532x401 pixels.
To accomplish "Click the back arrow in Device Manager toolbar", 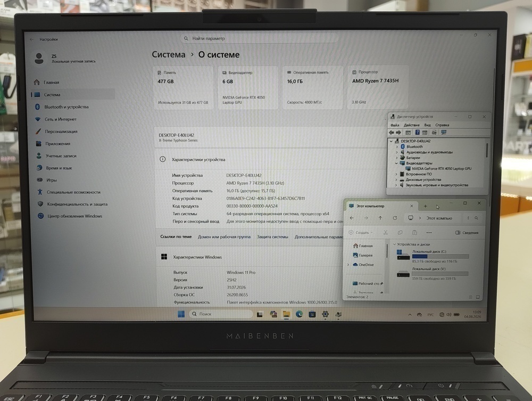I will pyautogui.click(x=392, y=133).
